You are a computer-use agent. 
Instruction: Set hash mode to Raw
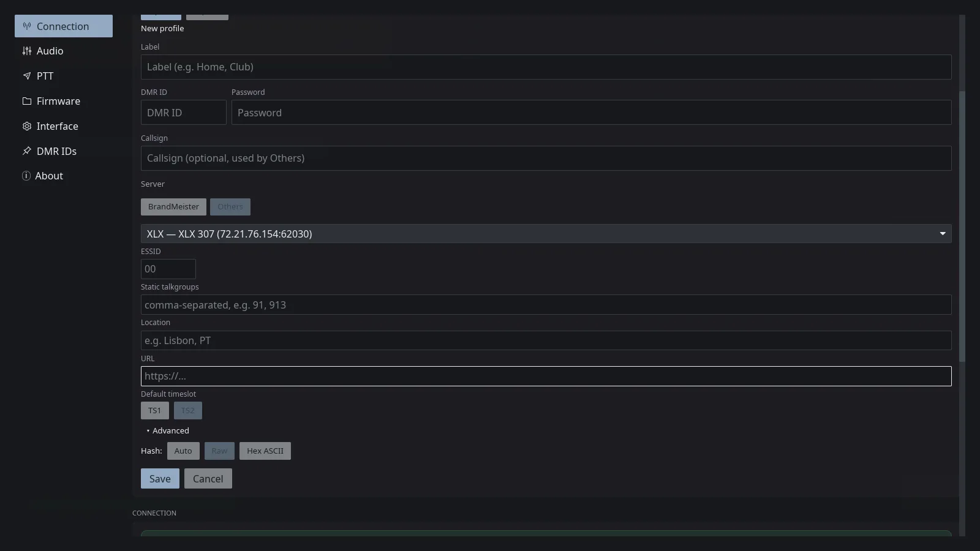219,451
